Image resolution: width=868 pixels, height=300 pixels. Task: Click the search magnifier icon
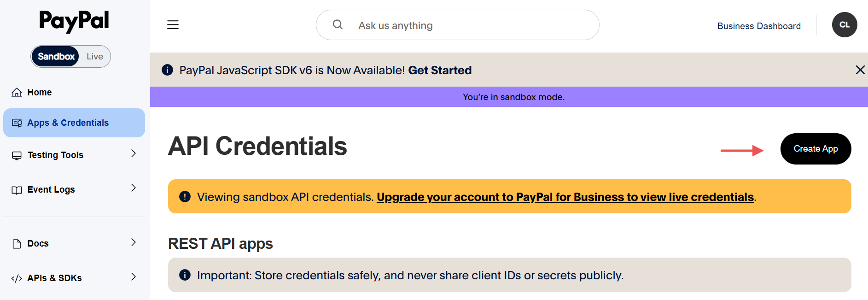[338, 24]
